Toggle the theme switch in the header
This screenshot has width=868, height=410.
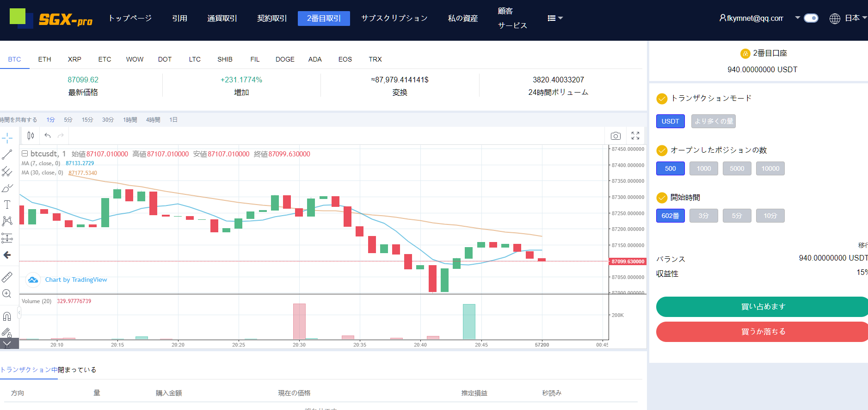(811, 18)
